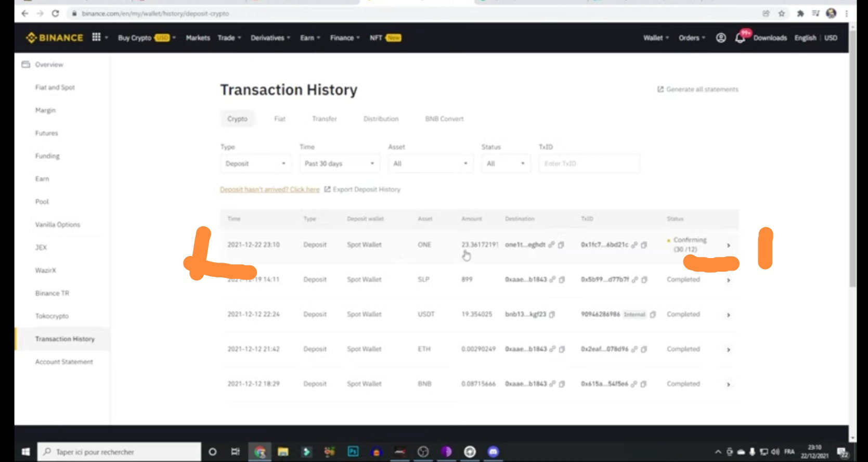Copy the TxID of the ONE deposit
868x462 pixels.
pyautogui.click(x=644, y=245)
